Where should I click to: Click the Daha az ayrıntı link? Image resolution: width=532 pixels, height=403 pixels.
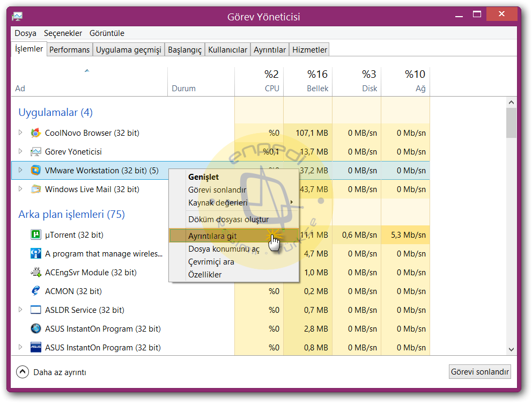pyautogui.click(x=60, y=372)
